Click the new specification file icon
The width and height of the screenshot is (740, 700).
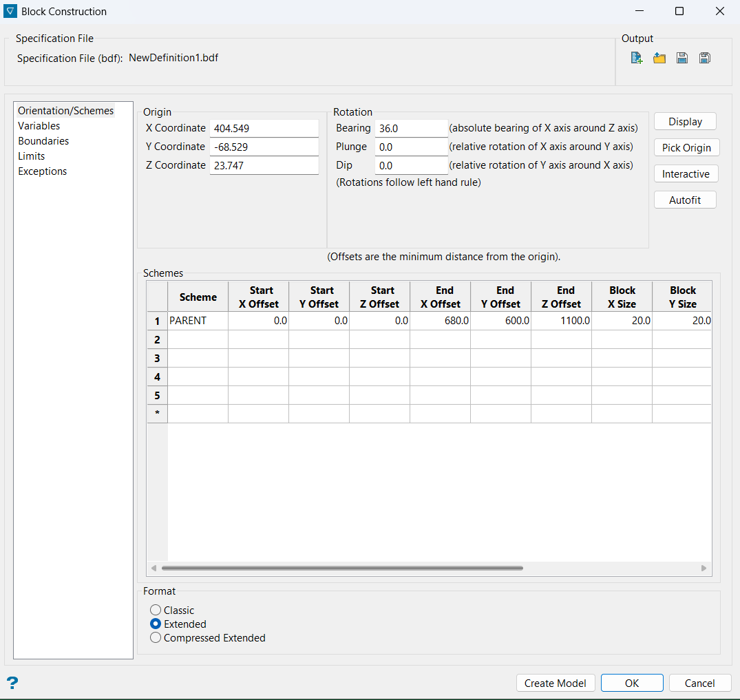(x=637, y=58)
